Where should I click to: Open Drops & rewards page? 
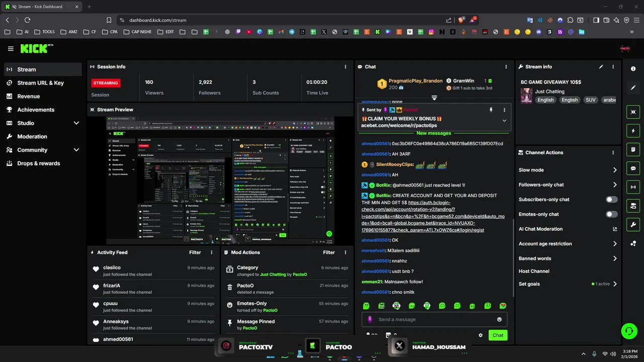pyautogui.click(x=43, y=163)
